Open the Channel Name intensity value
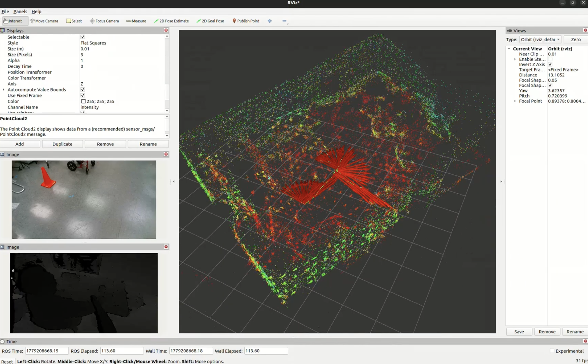Viewport: 588px width, 364px height. (x=90, y=107)
